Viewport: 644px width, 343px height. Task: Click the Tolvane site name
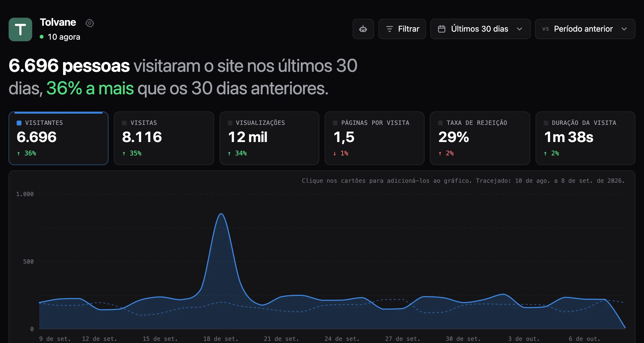tap(58, 23)
